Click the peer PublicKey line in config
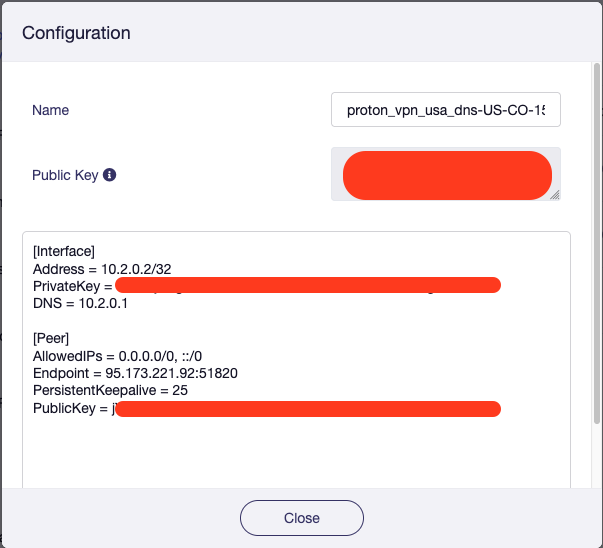The height and width of the screenshot is (548, 603). (x=70, y=409)
